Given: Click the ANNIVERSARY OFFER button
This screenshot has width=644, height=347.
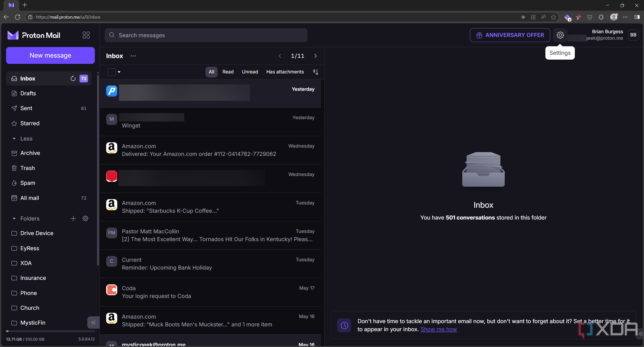Looking at the screenshot, I should [x=510, y=35].
